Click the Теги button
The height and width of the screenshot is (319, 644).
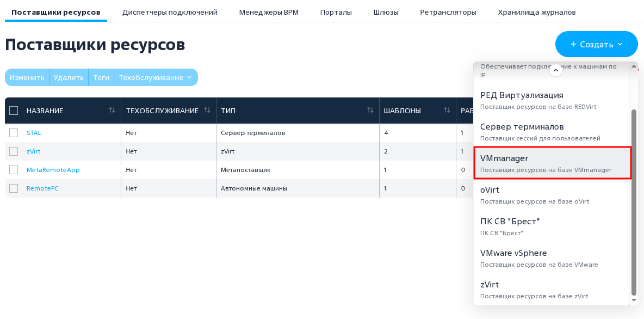(101, 77)
